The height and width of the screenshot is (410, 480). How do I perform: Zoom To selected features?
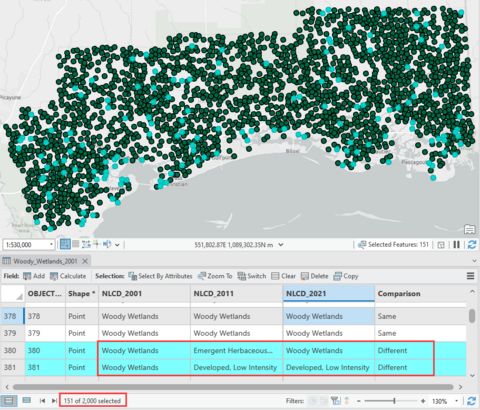pyautogui.click(x=215, y=276)
